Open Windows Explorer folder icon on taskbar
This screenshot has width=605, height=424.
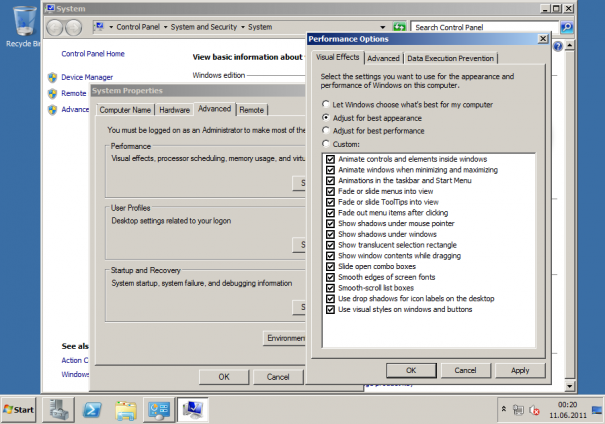point(126,410)
